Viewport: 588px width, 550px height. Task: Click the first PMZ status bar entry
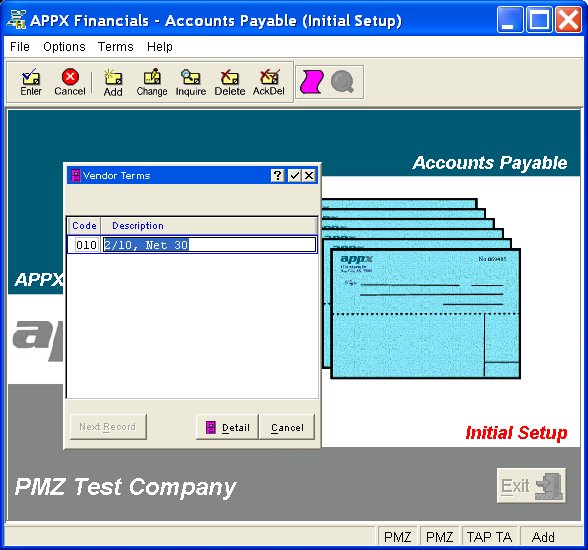[398, 537]
